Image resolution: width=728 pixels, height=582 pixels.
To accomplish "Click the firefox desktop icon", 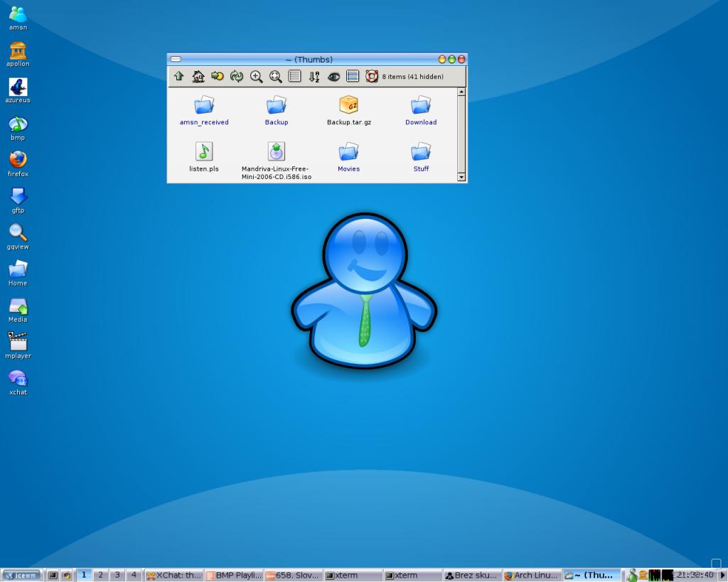I will 18,164.
